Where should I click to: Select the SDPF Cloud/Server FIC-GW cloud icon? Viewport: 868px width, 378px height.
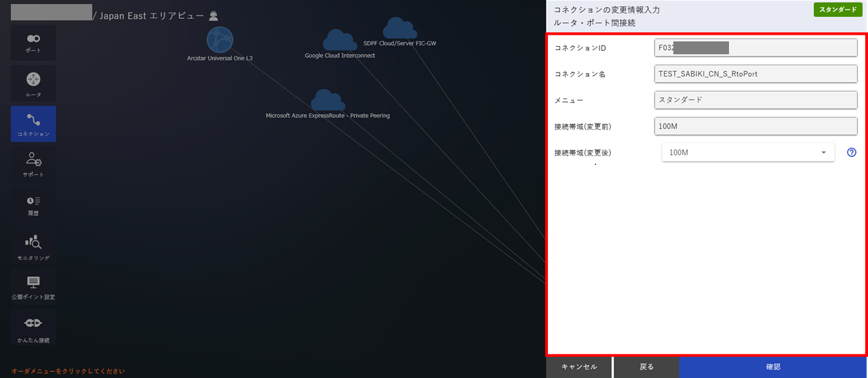pyautogui.click(x=399, y=29)
